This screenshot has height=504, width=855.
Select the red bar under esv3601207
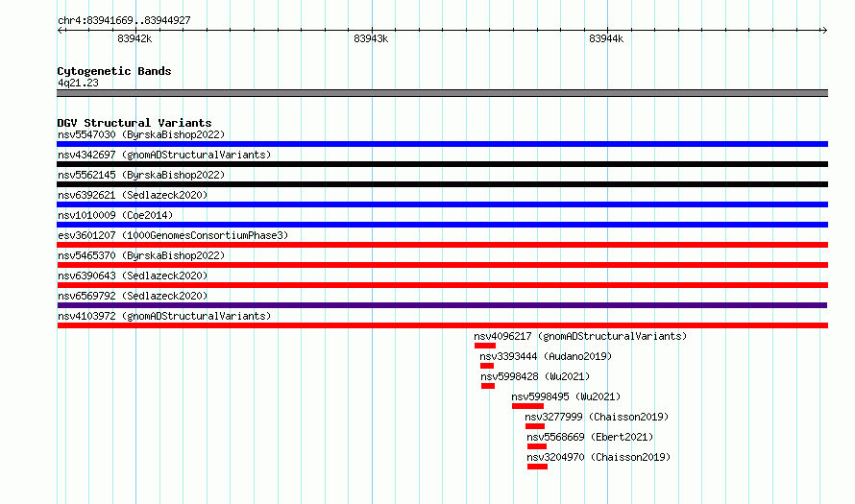[x=442, y=245]
